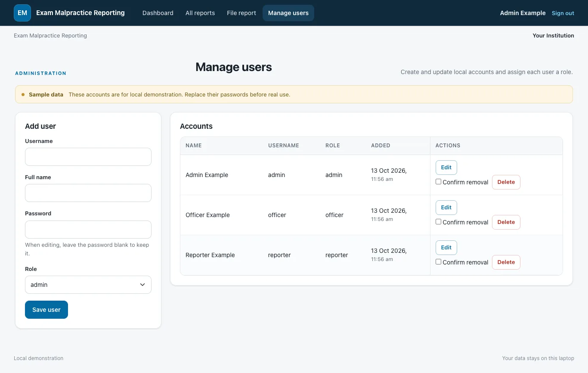Click the 'Accounts' panel heading
The width and height of the screenshot is (588, 373).
[196, 126]
